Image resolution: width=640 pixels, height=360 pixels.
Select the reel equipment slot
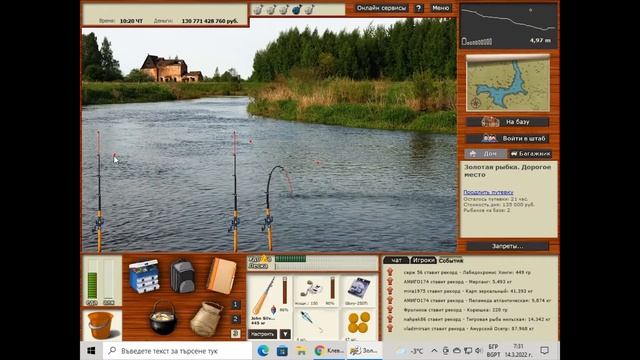click(316, 291)
